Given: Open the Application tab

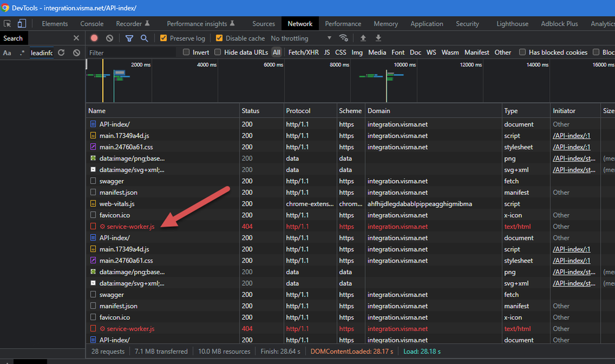Looking at the screenshot, I should pos(427,23).
